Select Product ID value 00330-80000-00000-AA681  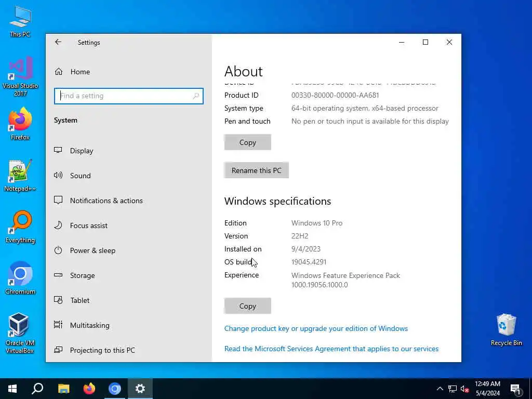pos(335,96)
